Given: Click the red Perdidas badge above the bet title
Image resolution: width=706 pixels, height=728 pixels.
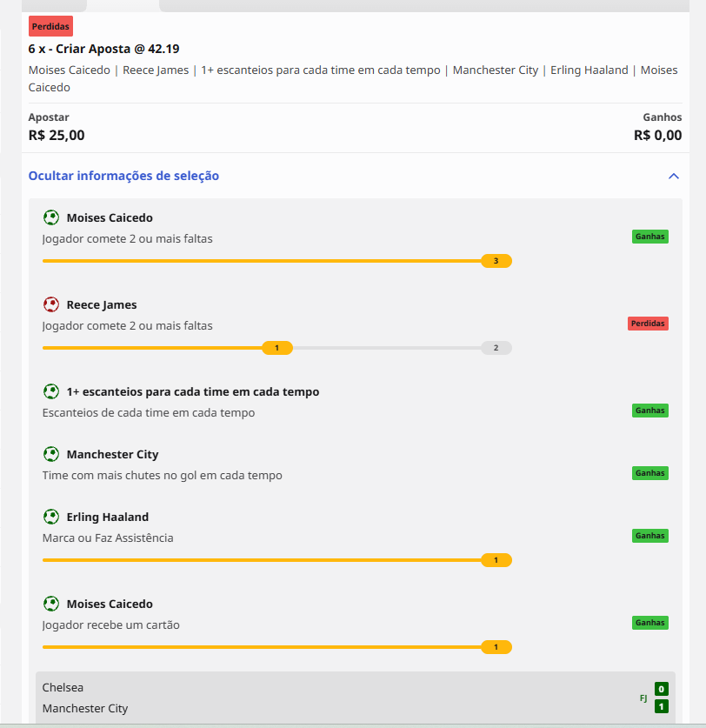Looking at the screenshot, I should pos(50,26).
